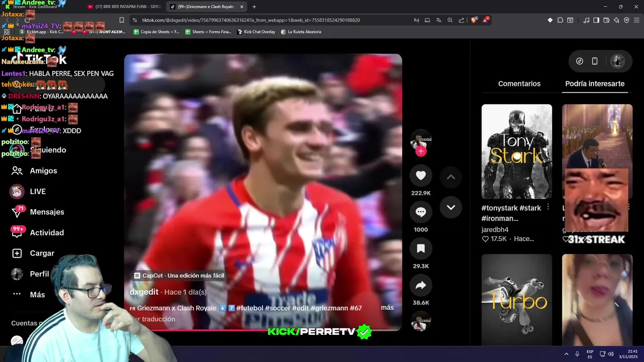This screenshot has width=644, height=362.
Task: Open the zoom magnifier icon in address bar
Action: point(450,20)
